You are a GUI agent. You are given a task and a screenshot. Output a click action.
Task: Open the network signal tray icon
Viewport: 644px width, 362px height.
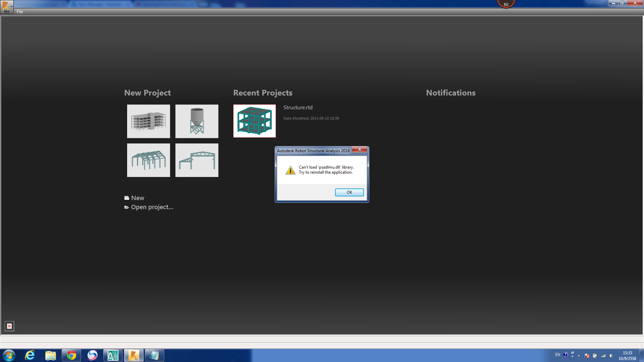[603, 356]
